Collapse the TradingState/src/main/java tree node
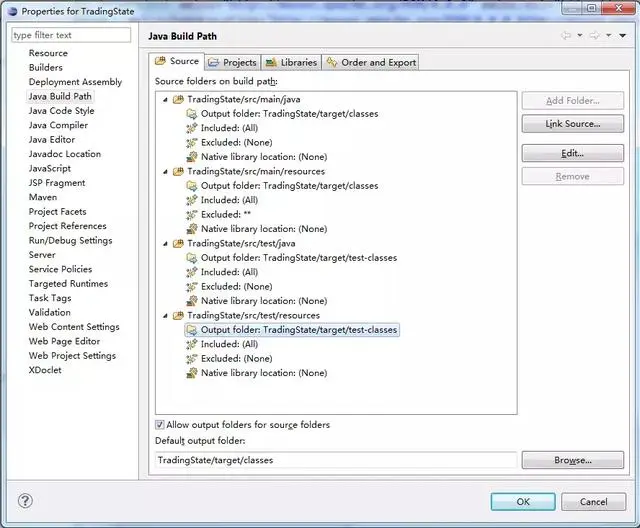640x528 pixels. pos(165,100)
